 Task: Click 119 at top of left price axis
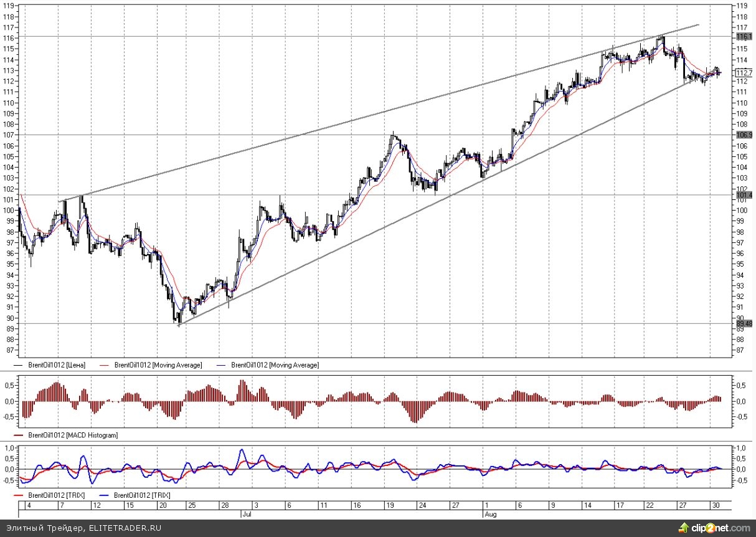(9, 5)
